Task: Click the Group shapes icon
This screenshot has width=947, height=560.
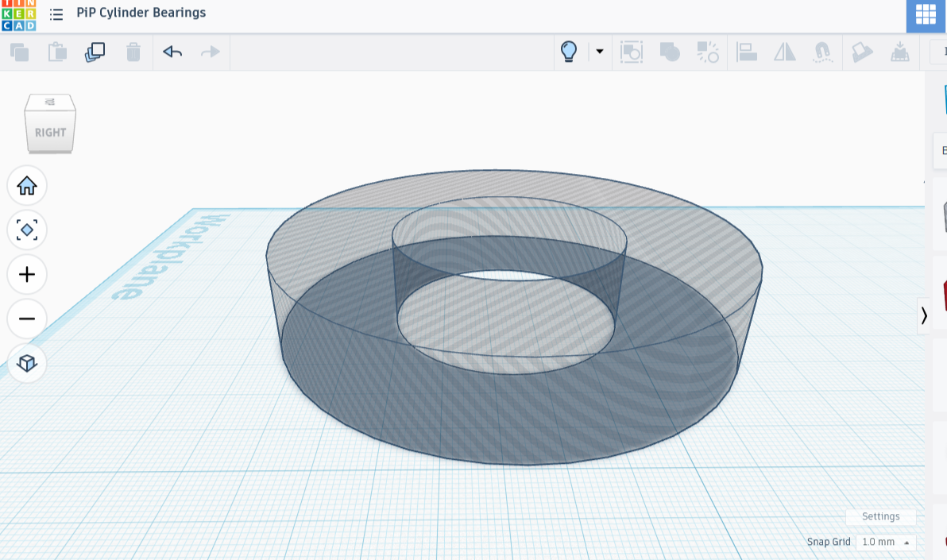Action: tap(670, 52)
